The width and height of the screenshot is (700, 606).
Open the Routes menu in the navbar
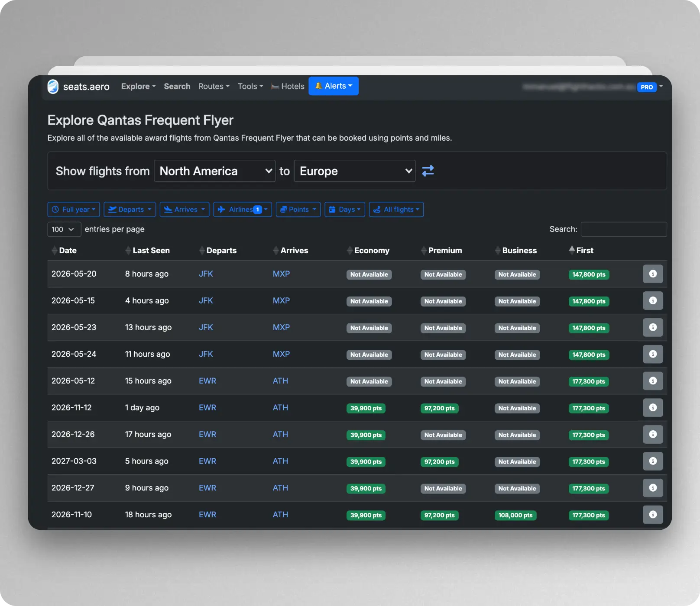point(214,86)
